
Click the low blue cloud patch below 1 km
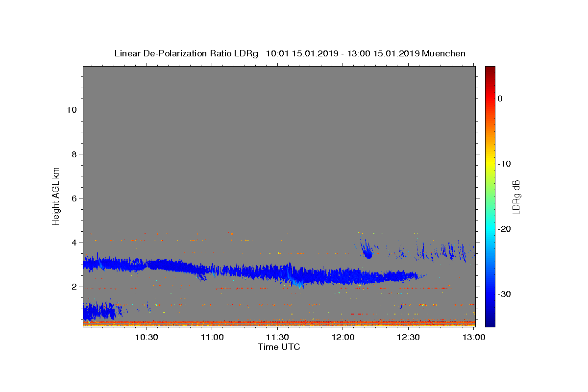pos(99,311)
